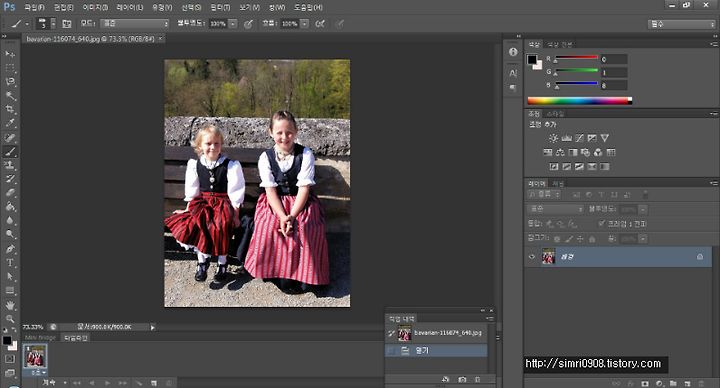
Task: Play the timeline animation
Action: [107, 382]
